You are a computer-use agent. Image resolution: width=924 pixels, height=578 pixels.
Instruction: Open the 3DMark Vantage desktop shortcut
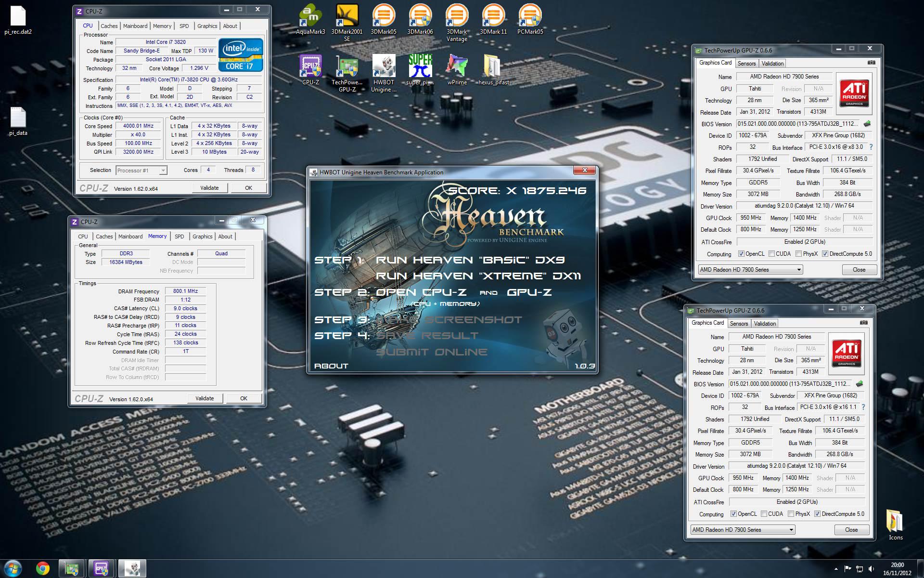point(457,23)
